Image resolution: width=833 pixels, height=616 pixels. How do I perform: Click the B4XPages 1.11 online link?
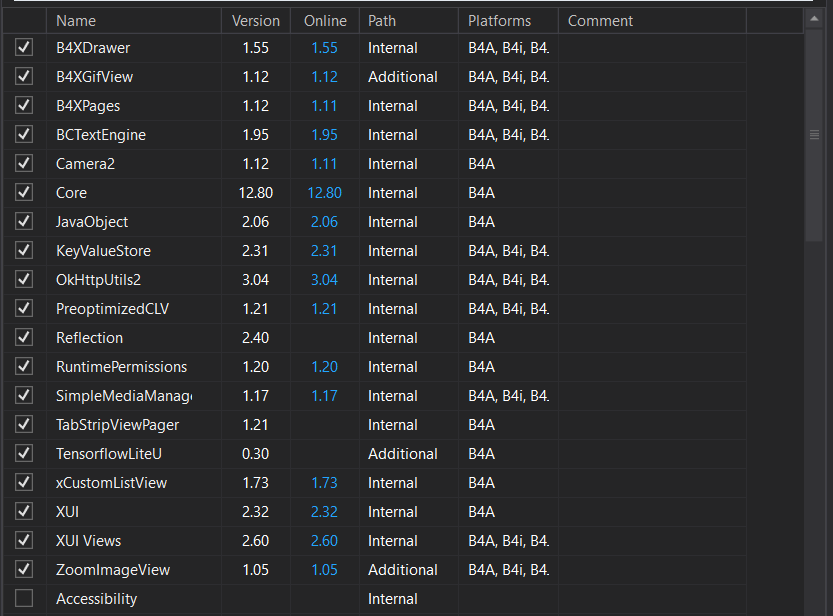(324, 105)
